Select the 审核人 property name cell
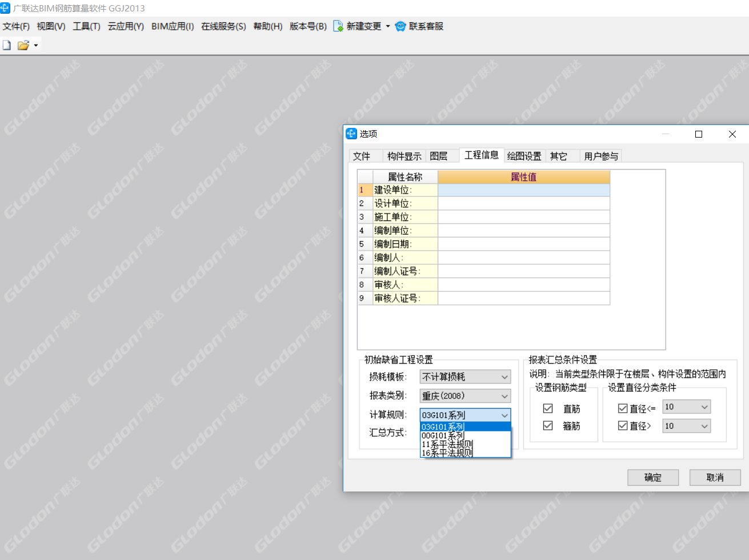Screen dimensions: 749x560 point(405,285)
